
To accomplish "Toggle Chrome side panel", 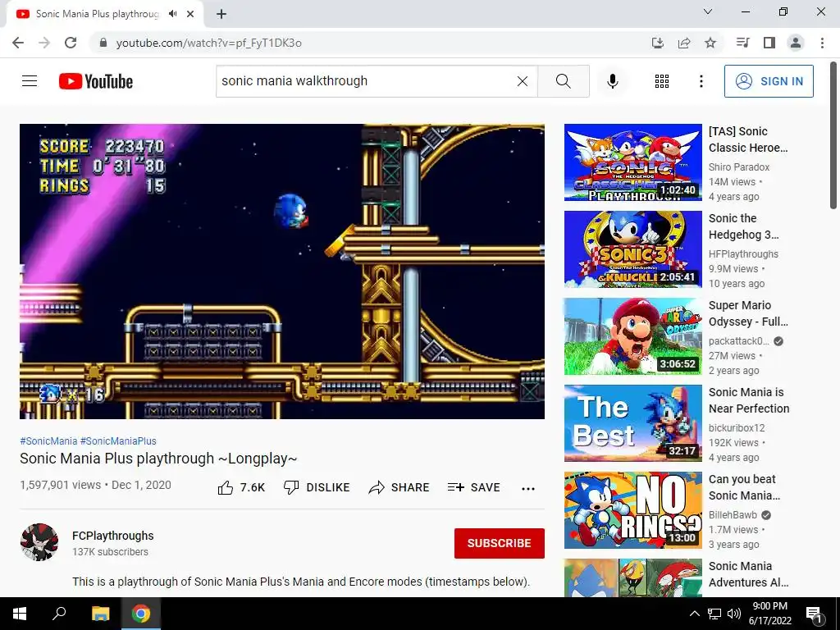I will coord(769,43).
